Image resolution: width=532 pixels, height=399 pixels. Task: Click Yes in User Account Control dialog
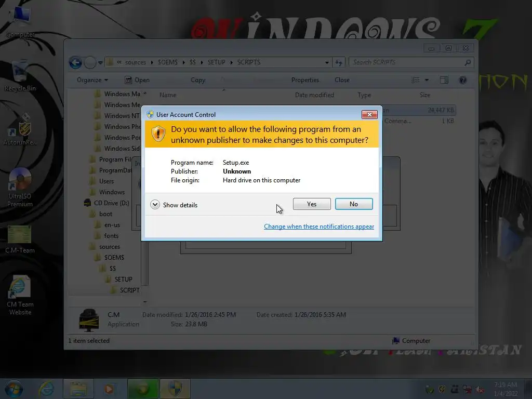[x=312, y=204]
